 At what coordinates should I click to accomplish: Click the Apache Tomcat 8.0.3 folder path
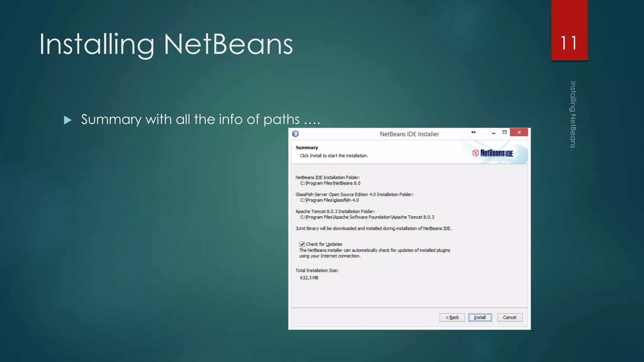click(367, 217)
